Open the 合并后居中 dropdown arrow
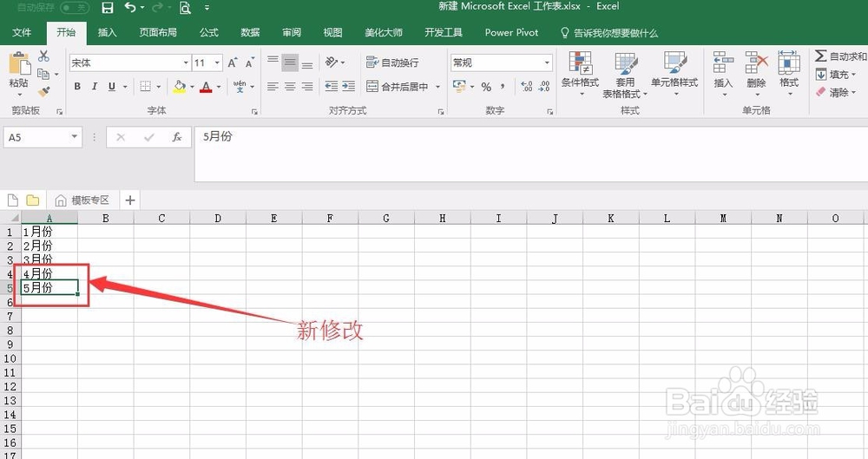Viewport: 868px width, 459px height. (437, 87)
